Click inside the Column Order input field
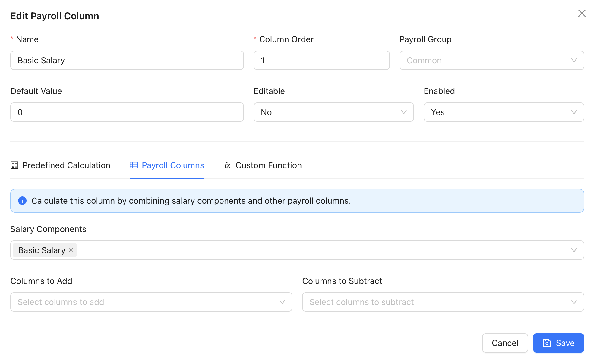 321,60
